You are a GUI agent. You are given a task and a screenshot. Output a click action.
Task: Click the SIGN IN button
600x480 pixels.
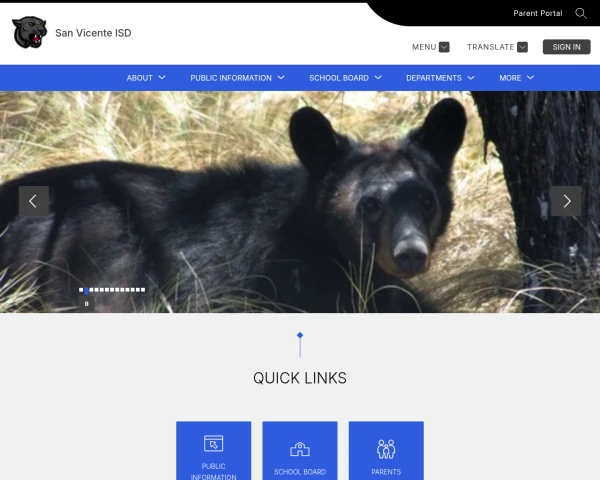point(566,47)
